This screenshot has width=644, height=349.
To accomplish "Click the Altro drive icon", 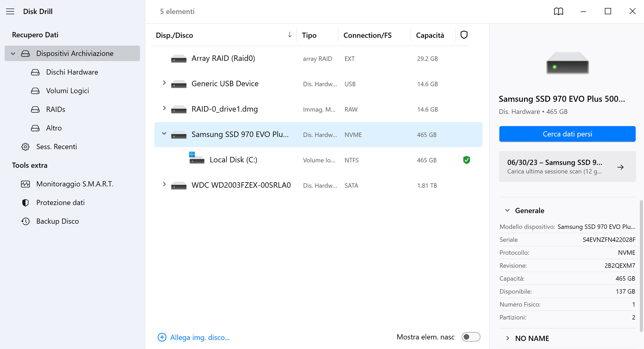I will 35,128.
